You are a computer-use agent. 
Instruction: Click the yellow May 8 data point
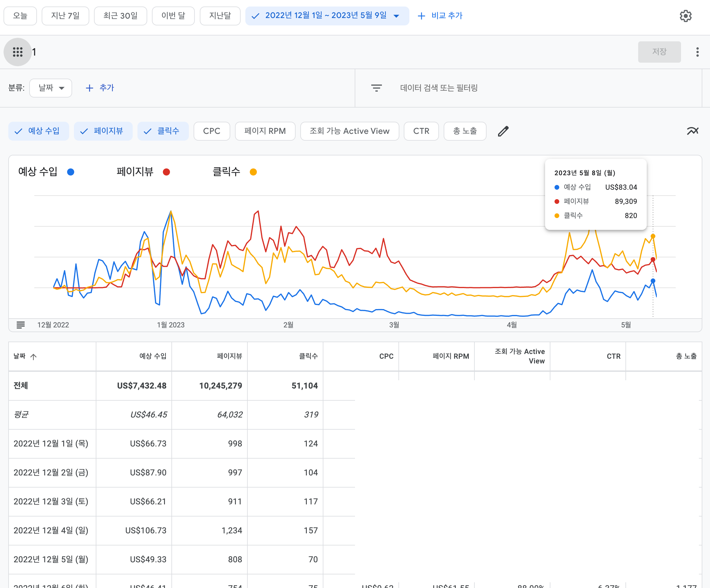pyautogui.click(x=653, y=236)
